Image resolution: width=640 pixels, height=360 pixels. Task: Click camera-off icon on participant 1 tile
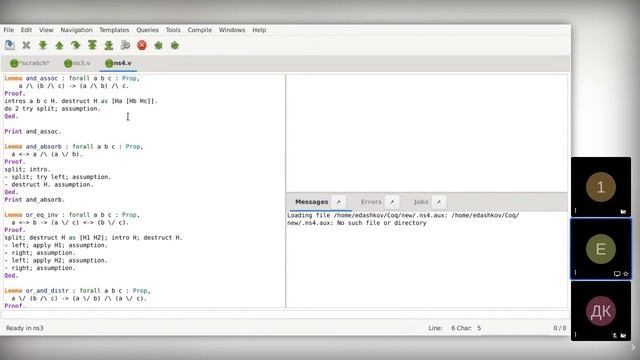pyautogui.click(x=623, y=211)
